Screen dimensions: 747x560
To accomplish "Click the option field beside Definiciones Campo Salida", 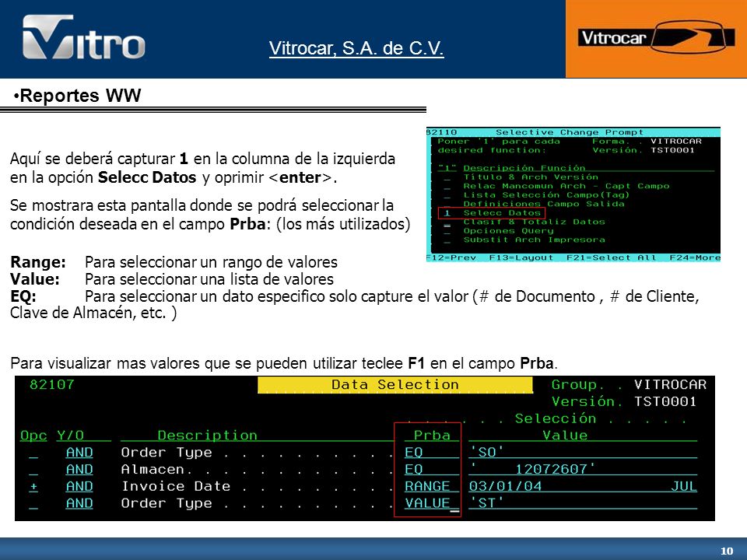I will pos(447,205).
